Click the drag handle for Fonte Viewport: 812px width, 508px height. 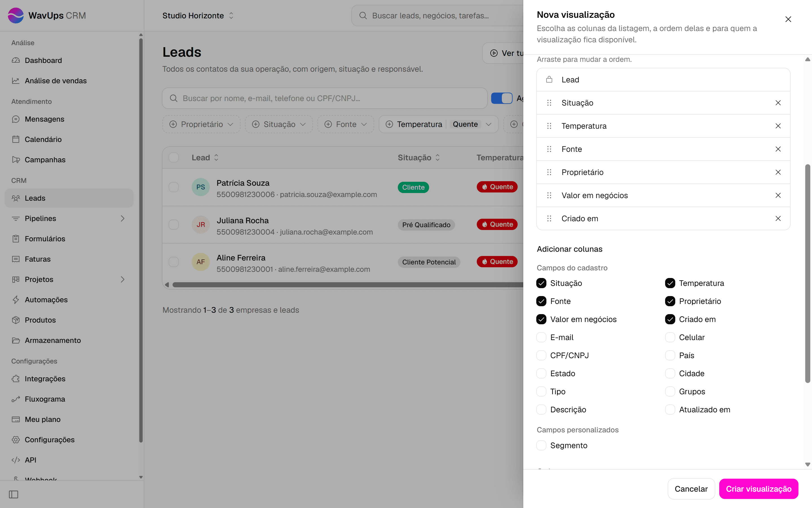[549, 149]
